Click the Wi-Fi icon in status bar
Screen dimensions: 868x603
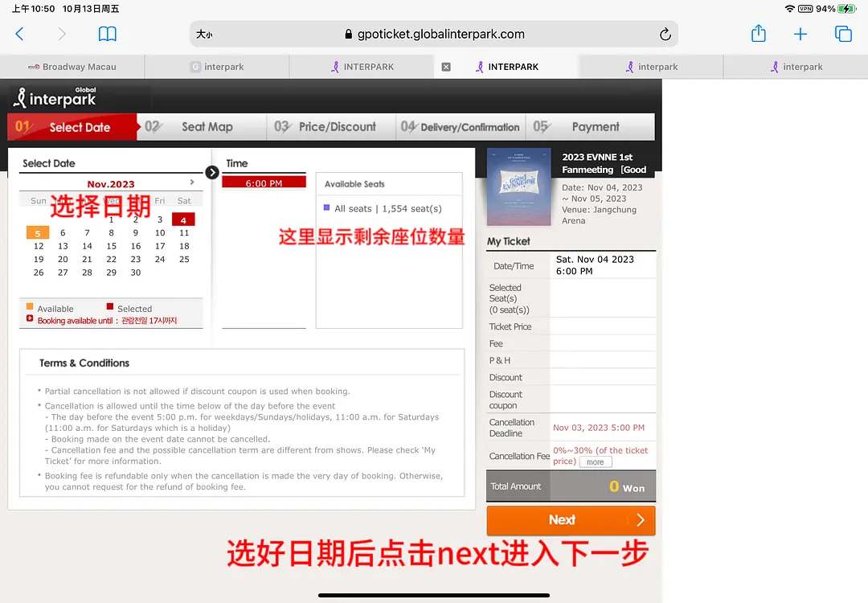(790, 9)
